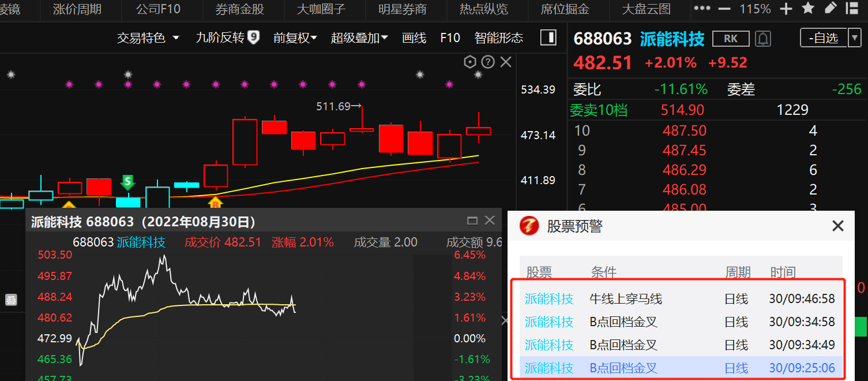The image size is (868, 381).
Task: Click the tall red candlestick near 511.69 label
Action: tap(245, 143)
